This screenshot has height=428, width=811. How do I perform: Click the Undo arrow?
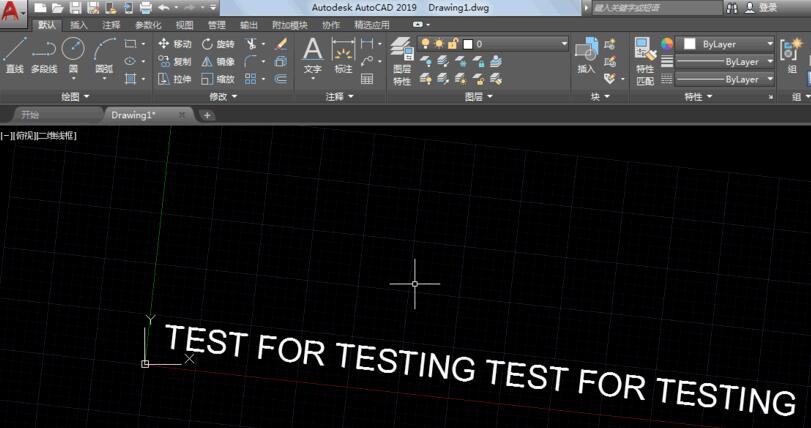[x=163, y=8]
